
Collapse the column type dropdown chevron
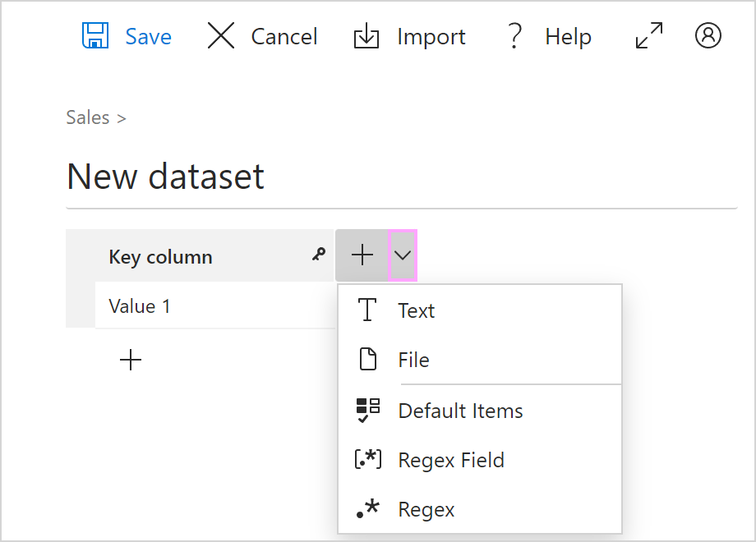click(x=403, y=255)
